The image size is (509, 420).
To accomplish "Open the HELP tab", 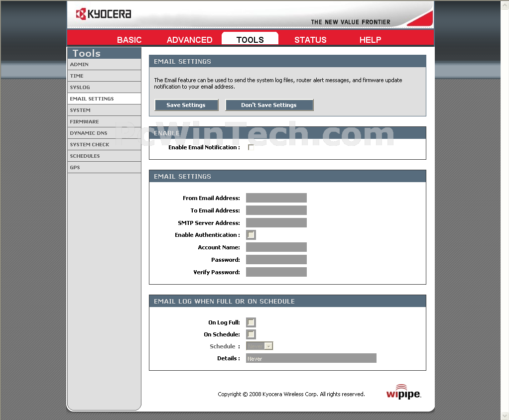I will click(370, 40).
